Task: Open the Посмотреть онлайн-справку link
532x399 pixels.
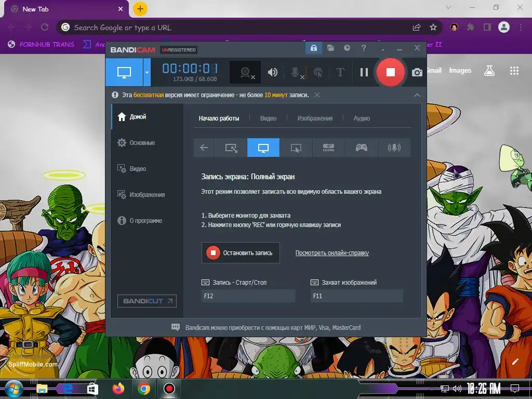Action: pyautogui.click(x=332, y=253)
